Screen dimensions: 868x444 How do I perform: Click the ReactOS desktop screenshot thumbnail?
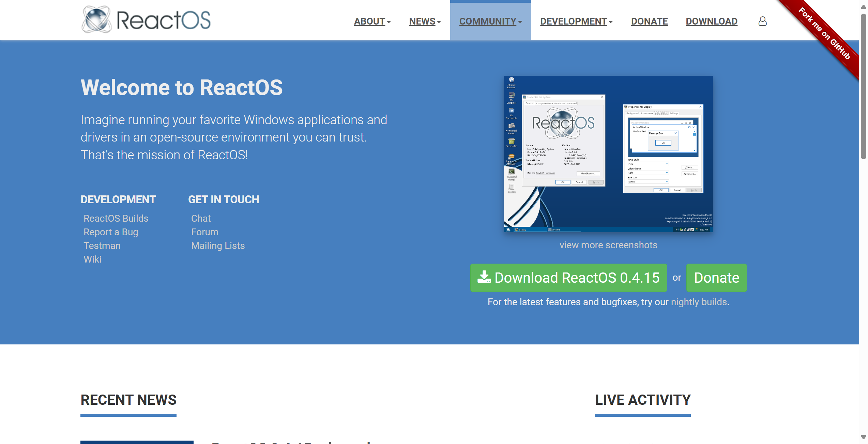point(608,154)
